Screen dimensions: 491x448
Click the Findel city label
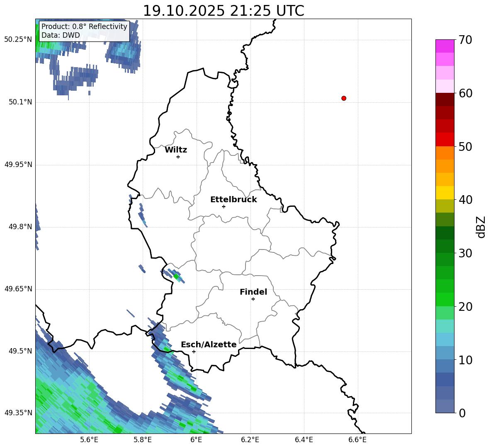tap(253, 292)
